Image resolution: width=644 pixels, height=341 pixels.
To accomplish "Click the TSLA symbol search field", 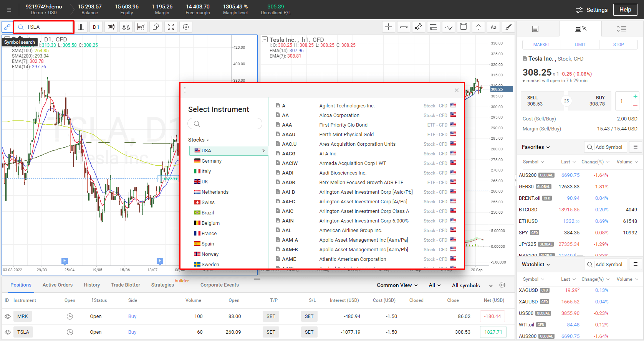I will pos(44,27).
